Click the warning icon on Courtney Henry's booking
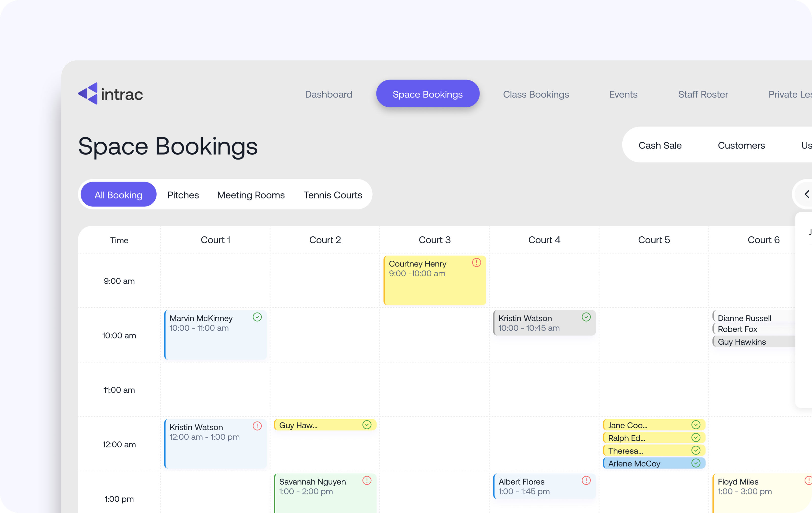Viewport: 812px width, 513px height. pos(477,263)
